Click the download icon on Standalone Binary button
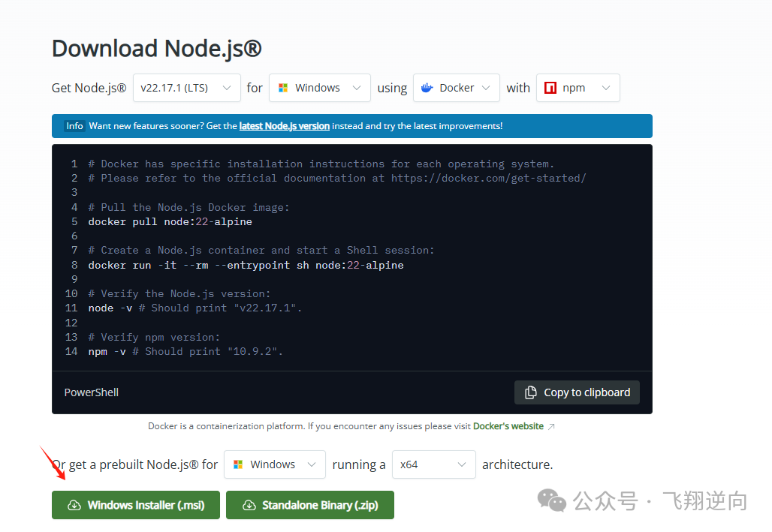 pos(249,505)
